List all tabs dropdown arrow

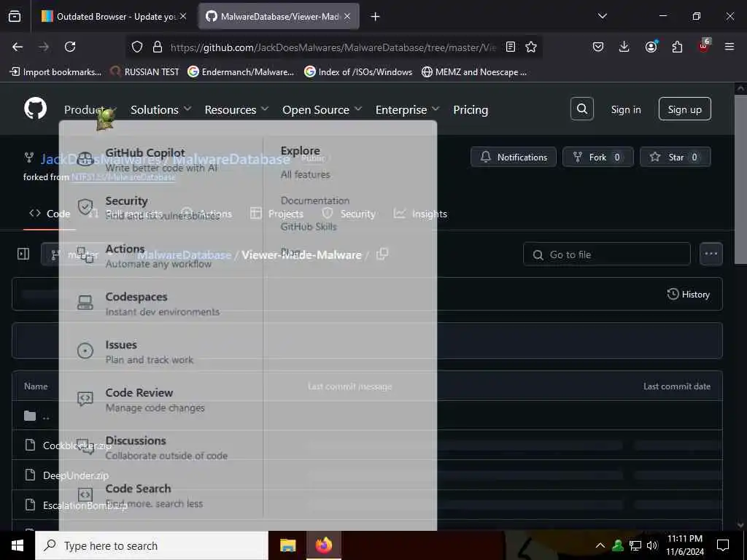coord(602,16)
